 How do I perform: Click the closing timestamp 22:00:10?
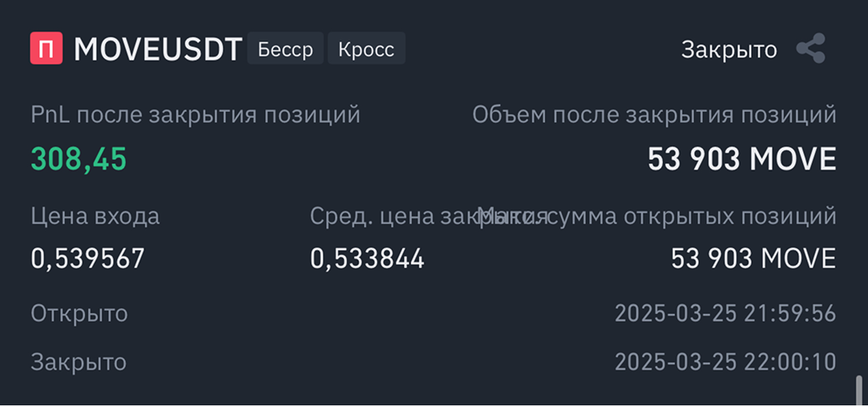tap(725, 362)
